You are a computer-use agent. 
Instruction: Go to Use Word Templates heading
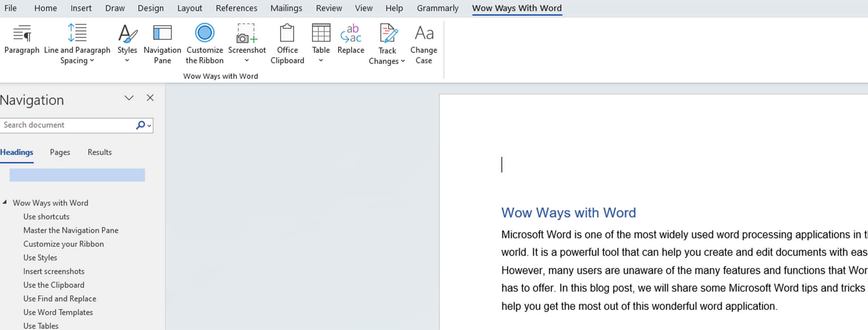[x=58, y=313]
